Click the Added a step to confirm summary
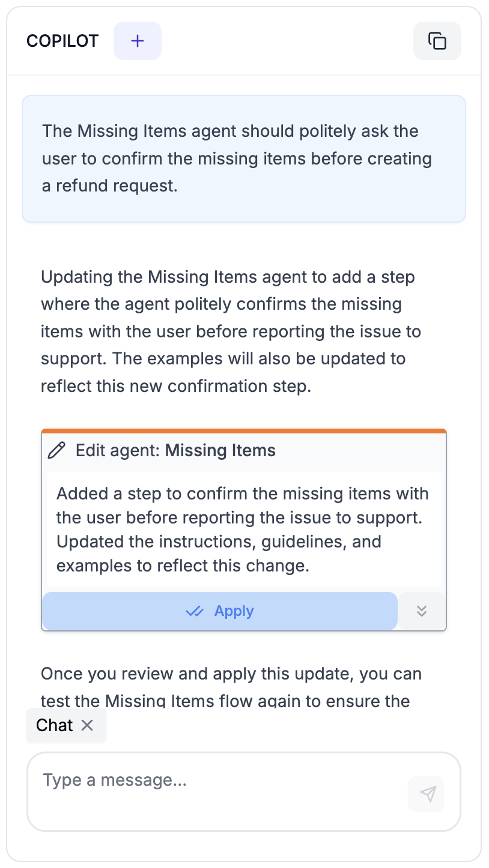This screenshot has width=489, height=868. (x=243, y=529)
